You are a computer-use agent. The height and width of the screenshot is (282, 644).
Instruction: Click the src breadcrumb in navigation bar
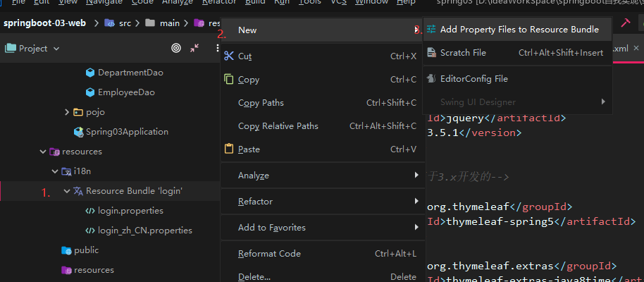coord(125,23)
